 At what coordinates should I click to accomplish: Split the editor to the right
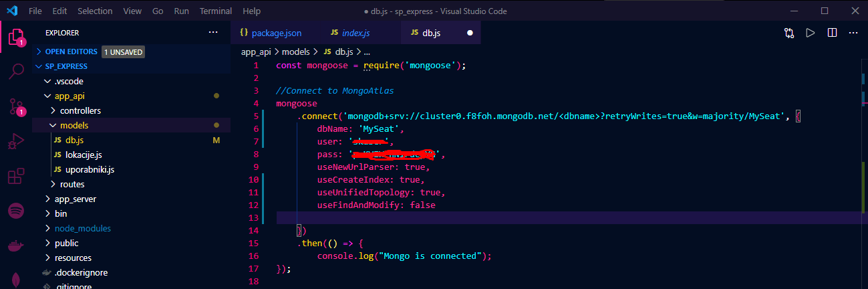tap(832, 32)
